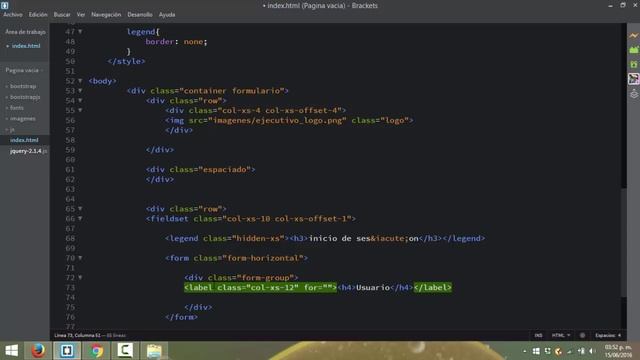The image size is (640, 360).
Task: Switch to Brackets in the taskbar
Action: pyautogui.click(x=67, y=351)
